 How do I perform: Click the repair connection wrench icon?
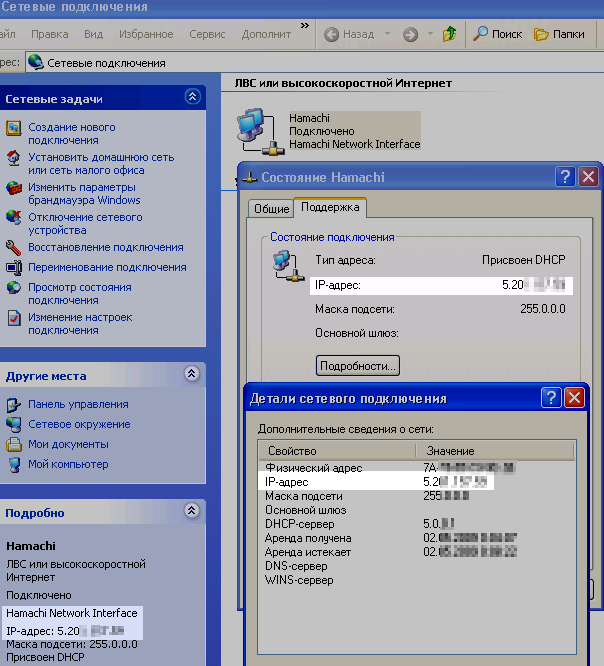[x=14, y=247]
